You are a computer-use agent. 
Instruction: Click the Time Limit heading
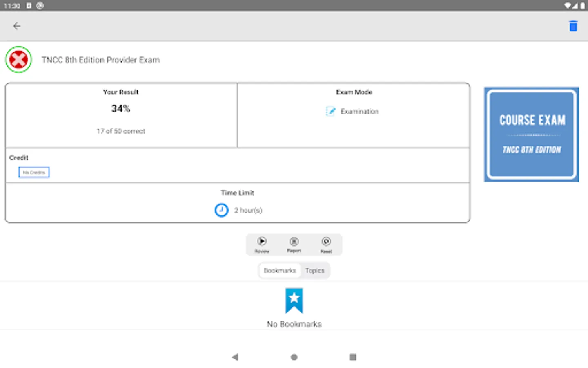coord(238,193)
